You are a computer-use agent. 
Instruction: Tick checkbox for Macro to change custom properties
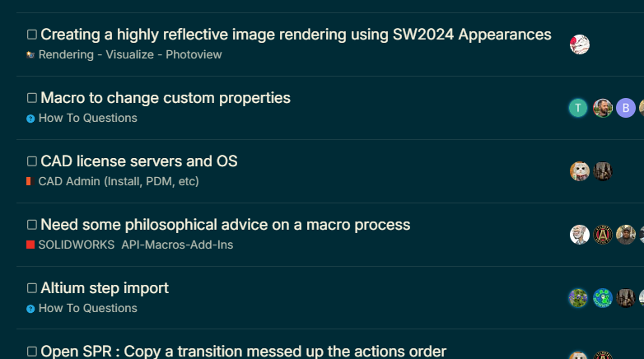coord(32,98)
